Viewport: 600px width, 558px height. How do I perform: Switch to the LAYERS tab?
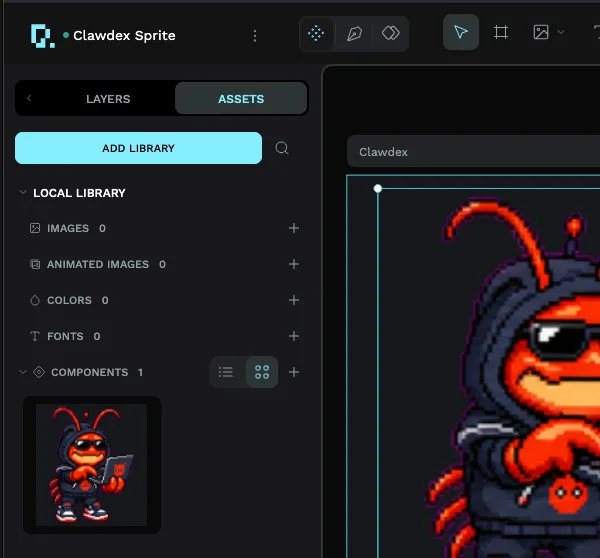click(108, 99)
